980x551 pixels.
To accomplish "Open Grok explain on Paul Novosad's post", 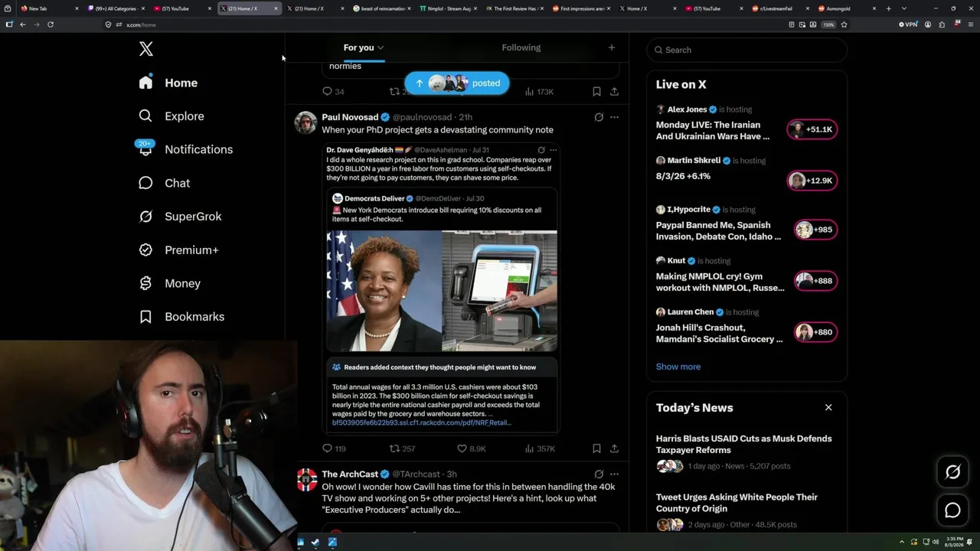I will point(599,117).
